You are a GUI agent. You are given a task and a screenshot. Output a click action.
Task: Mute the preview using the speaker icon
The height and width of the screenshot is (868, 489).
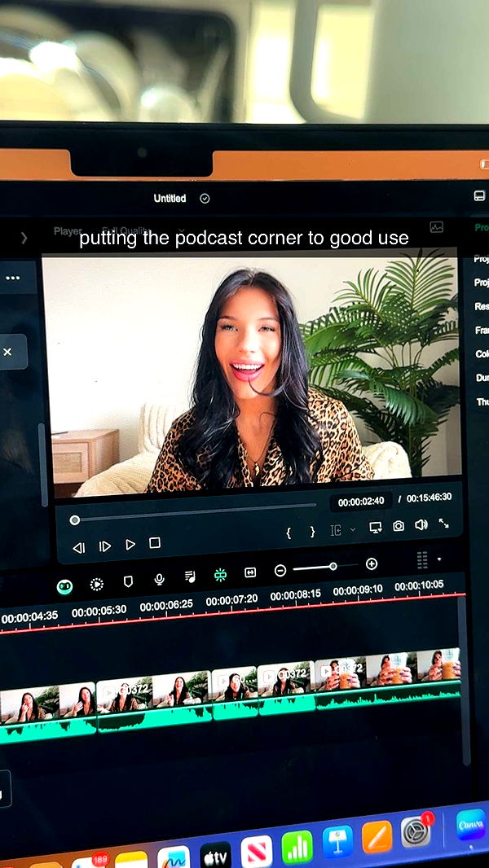point(421,525)
